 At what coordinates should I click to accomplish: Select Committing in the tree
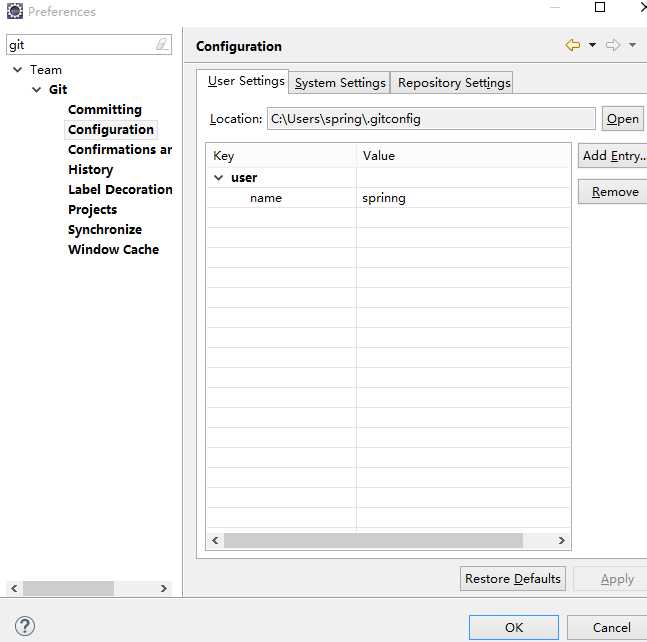[105, 109]
